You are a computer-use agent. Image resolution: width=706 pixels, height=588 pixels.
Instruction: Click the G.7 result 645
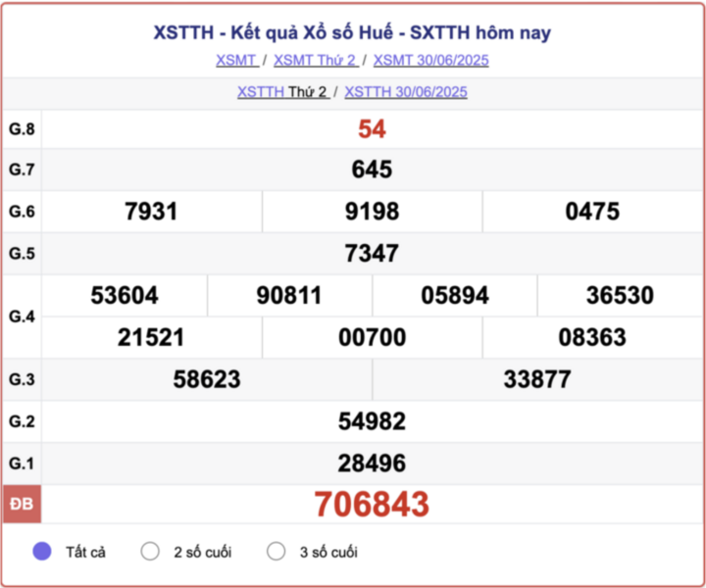tap(372, 170)
